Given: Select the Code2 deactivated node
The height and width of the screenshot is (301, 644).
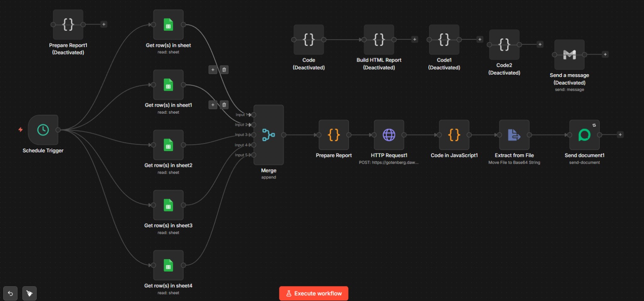Looking at the screenshot, I should click(x=504, y=44).
